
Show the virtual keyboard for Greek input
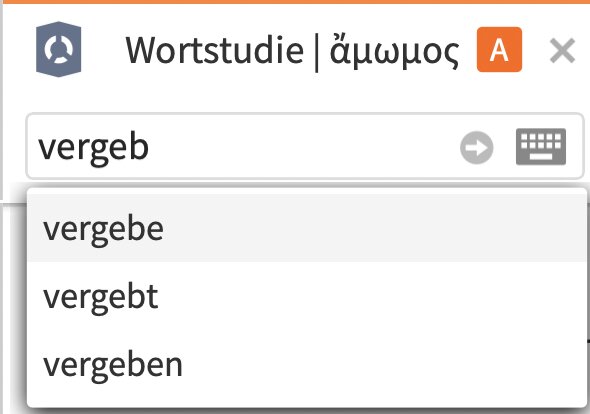pyautogui.click(x=541, y=146)
